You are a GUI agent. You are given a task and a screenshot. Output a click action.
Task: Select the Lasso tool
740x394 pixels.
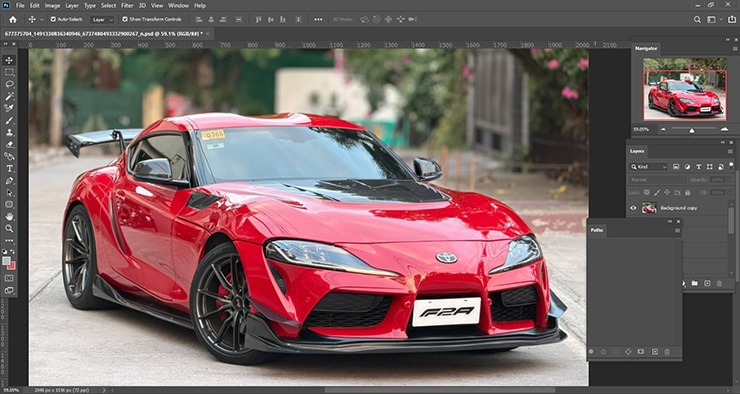9,84
